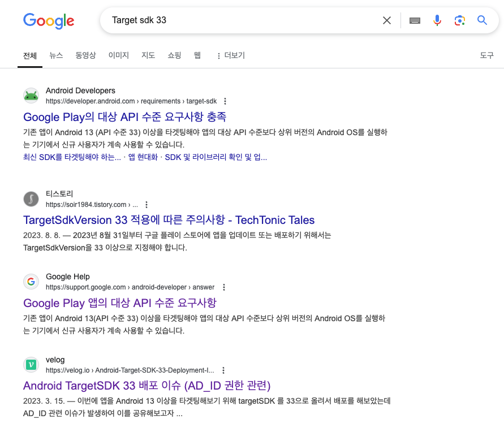This screenshot has width=504, height=432.
Task: Click the velog.io URL breadcrumb
Action: point(130,370)
